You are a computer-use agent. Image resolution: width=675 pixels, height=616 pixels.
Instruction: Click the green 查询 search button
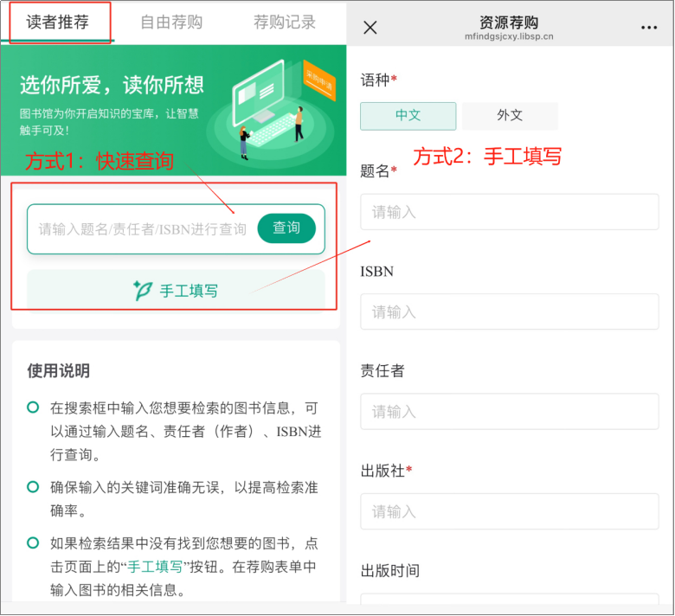click(286, 228)
